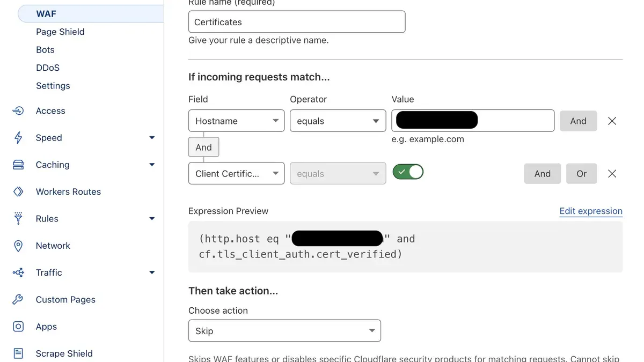Click the Rules funnel icon
This screenshot has width=644, height=362.
point(18,219)
